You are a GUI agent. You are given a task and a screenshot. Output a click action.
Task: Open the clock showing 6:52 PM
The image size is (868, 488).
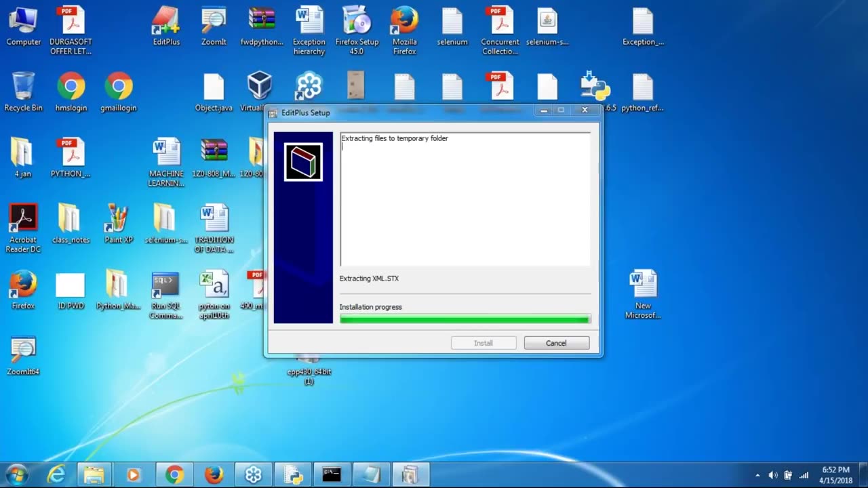[835, 474]
